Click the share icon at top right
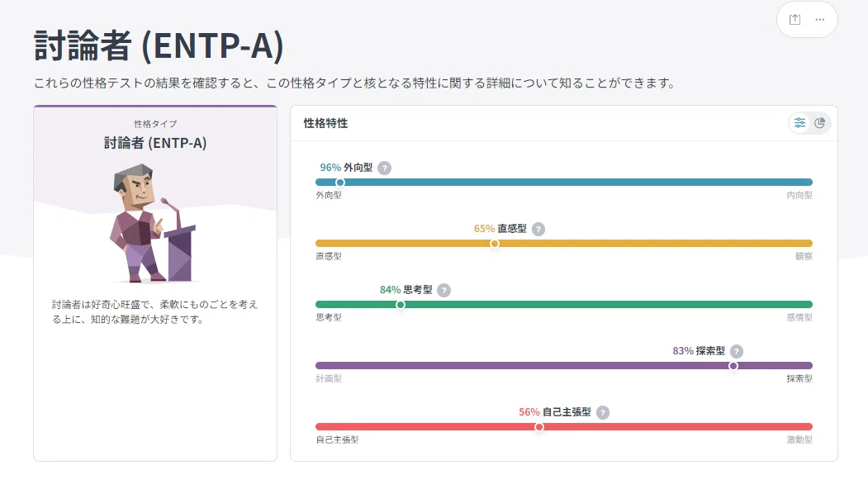868x494 pixels. click(x=795, y=19)
